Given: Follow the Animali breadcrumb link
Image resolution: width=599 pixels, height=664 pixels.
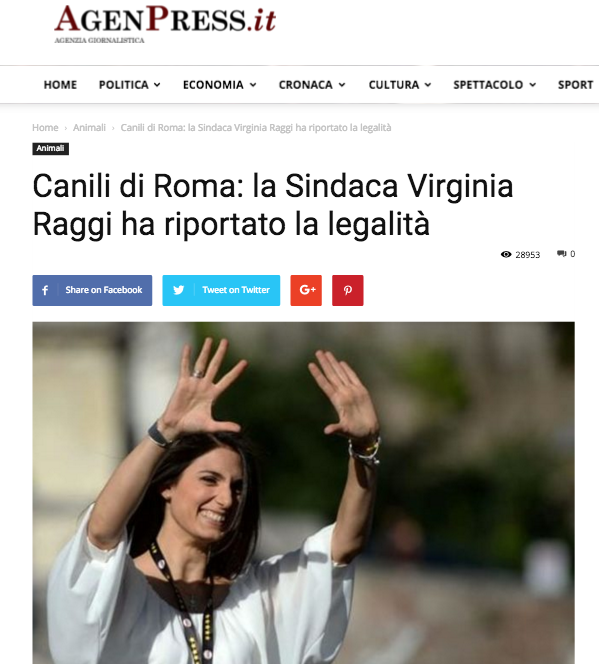Looking at the screenshot, I should click(89, 127).
